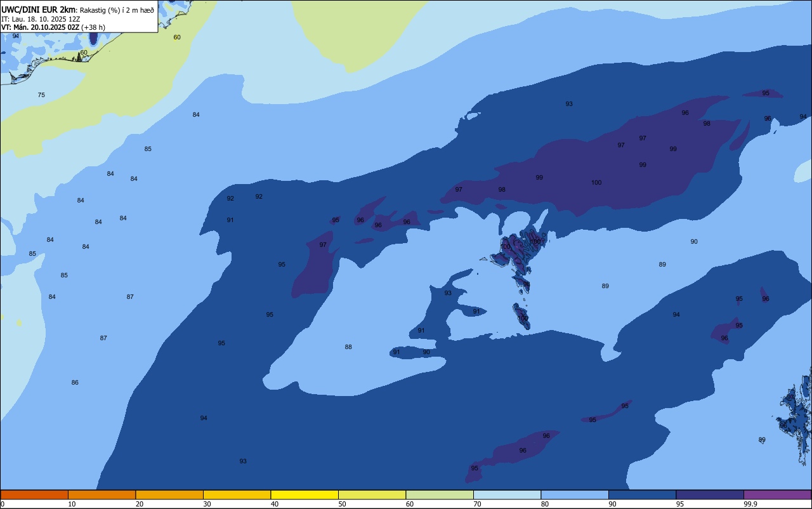Pick the light green 60–70 legend swatch
Screen dimensions: 812x509
(x=440, y=494)
